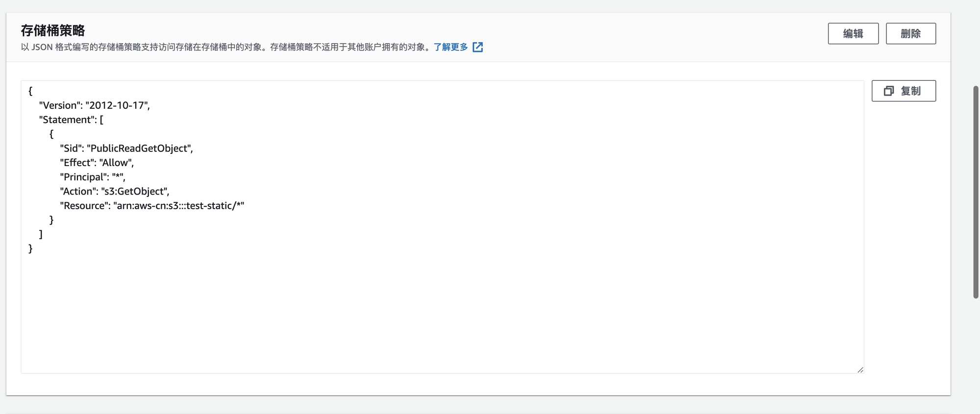Click the "Principal": "*" line
This screenshot has width=980, height=414.
[92, 177]
